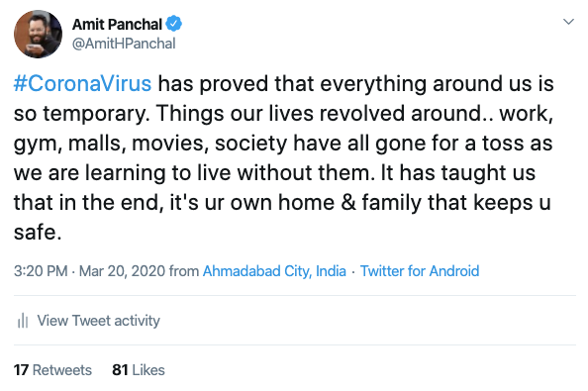588x391 pixels.
Task: Open Amit Panchal's profile photo
Action: [x=38, y=34]
